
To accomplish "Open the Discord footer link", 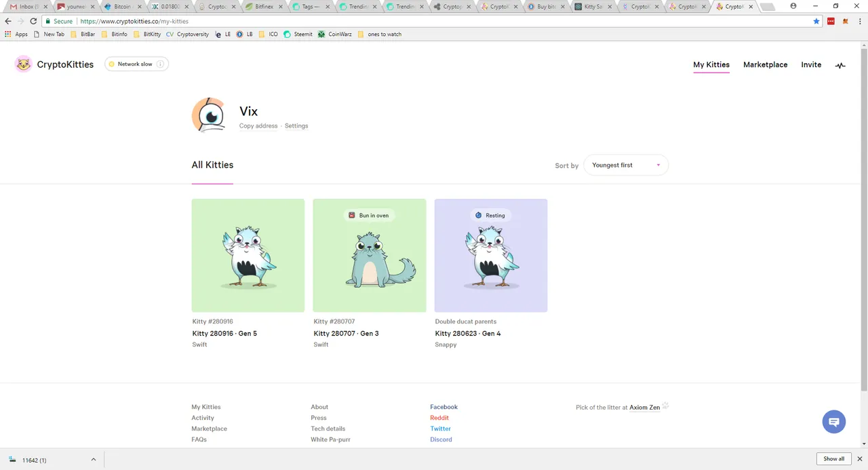I will click(x=441, y=439).
